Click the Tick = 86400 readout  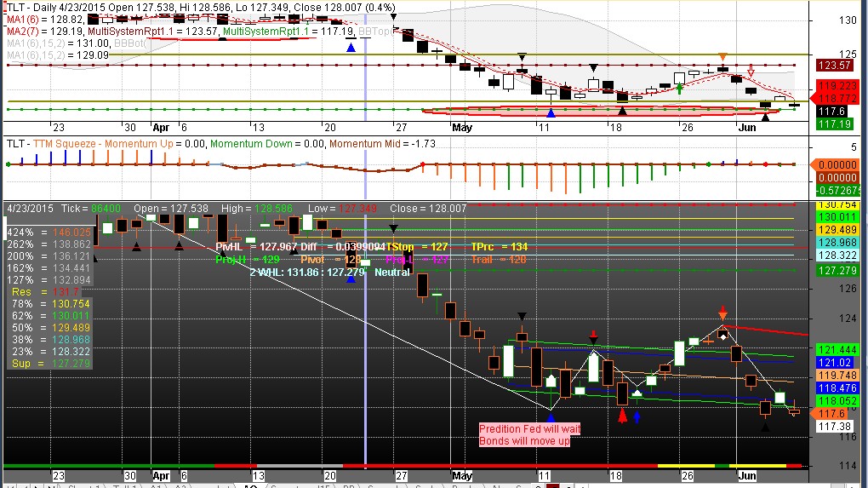click(91, 209)
